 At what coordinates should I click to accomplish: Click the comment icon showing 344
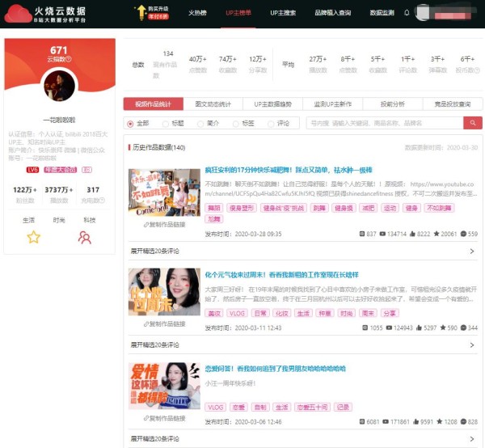click(x=463, y=328)
